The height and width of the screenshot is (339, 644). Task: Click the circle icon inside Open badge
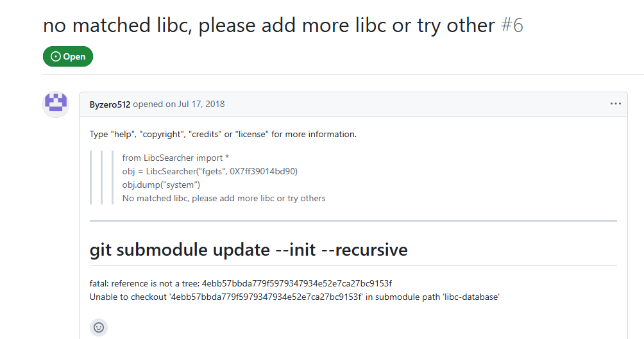point(55,56)
